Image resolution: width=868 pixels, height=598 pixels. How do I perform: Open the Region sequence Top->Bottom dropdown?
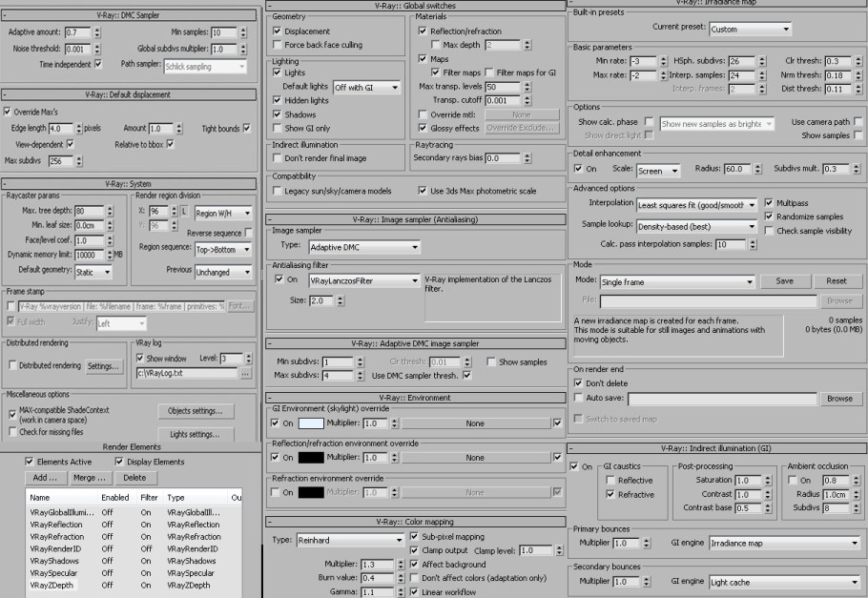point(223,250)
